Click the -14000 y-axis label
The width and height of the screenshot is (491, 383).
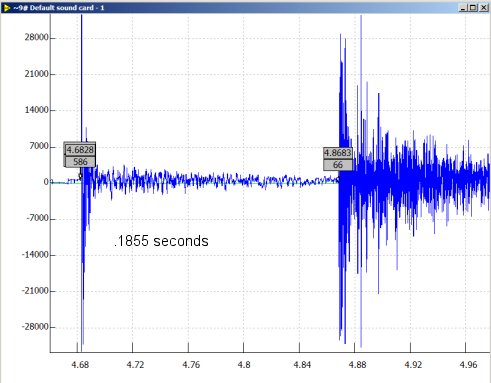(35, 255)
